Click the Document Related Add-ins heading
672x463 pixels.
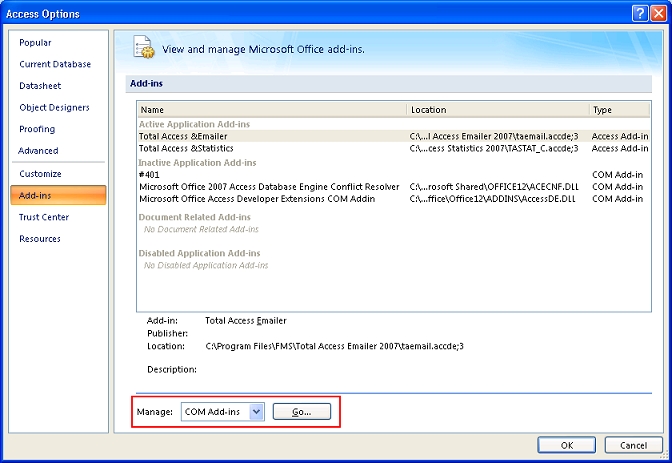[x=195, y=217]
